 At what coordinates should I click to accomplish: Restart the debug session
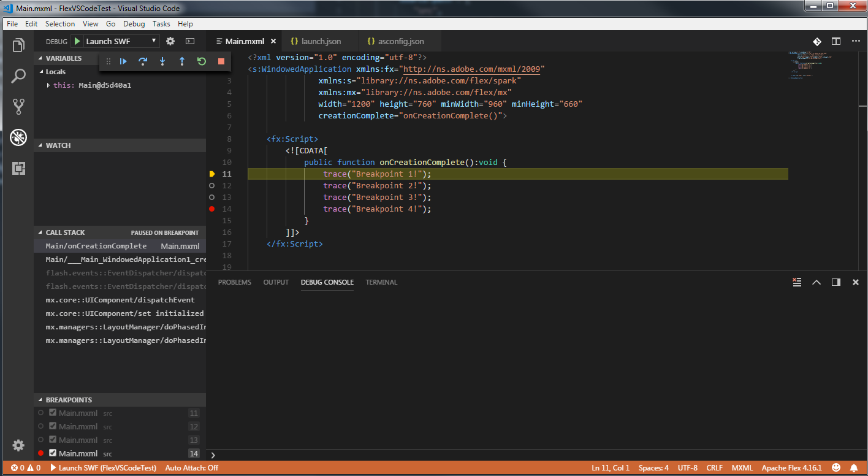point(201,61)
